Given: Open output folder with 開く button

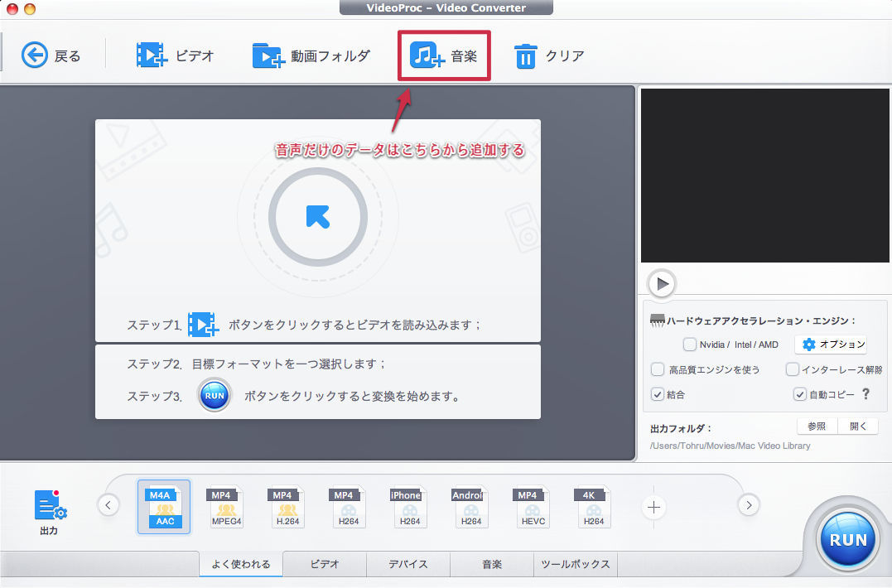Looking at the screenshot, I should [x=858, y=426].
